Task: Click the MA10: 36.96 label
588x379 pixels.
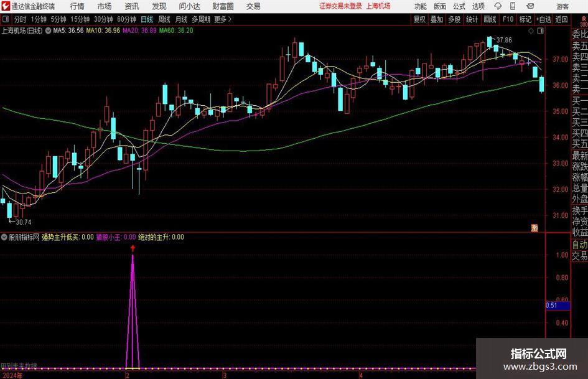Action: tap(103, 30)
